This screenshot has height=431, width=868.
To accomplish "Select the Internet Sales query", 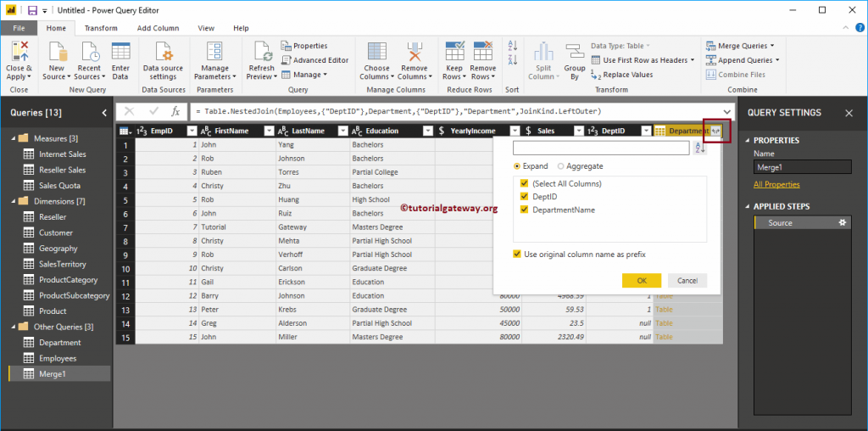I will click(x=63, y=154).
